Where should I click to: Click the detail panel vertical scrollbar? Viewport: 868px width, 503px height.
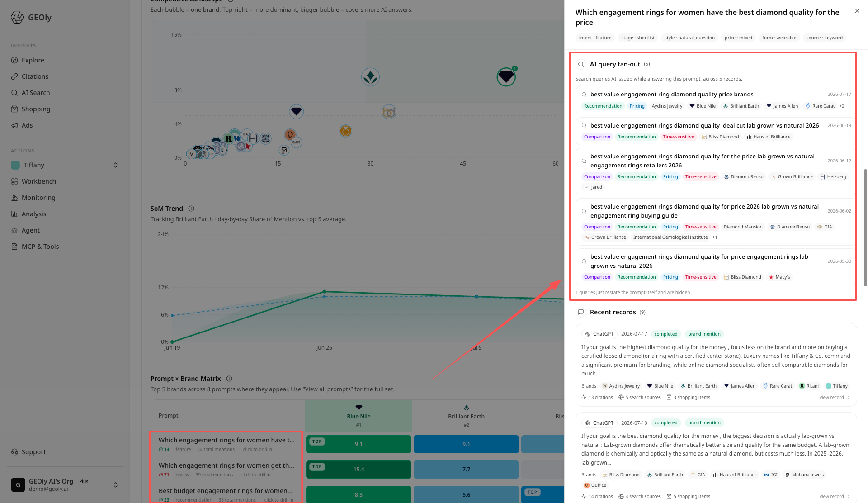[x=865, y=228]
